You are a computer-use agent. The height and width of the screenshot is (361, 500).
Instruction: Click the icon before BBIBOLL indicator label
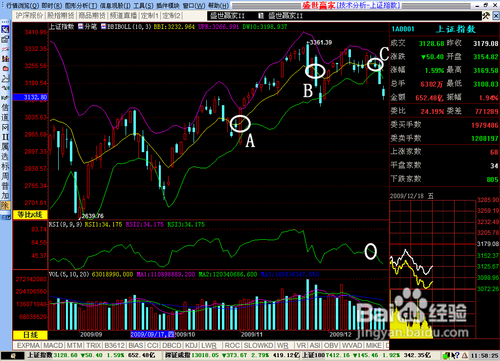coord(103,27)
